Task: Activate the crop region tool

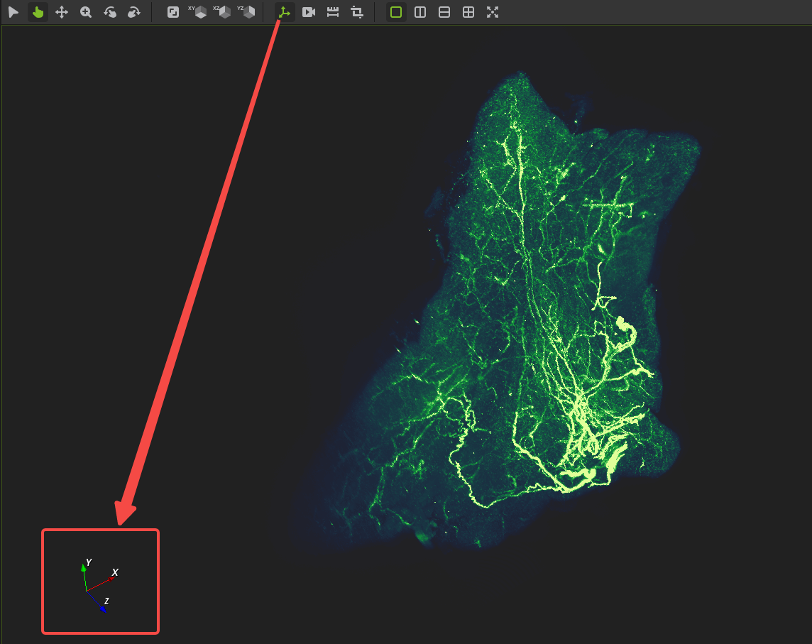Action: click(x=357, y=12)
